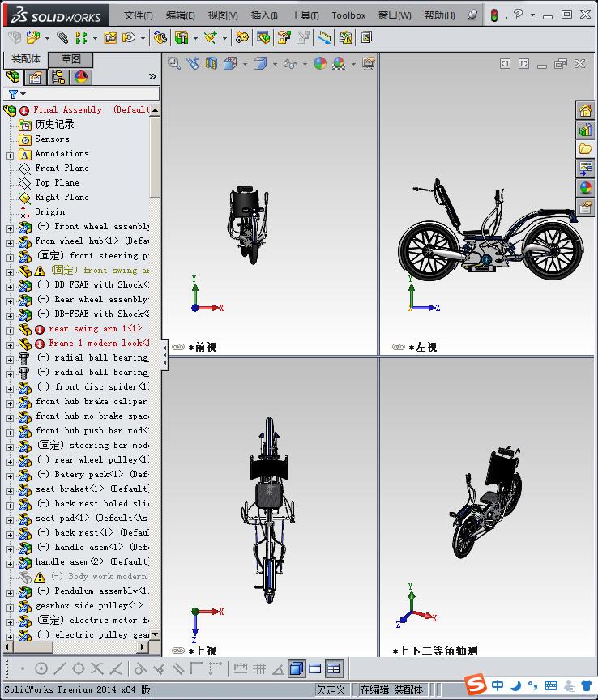Select the Move Component tool
Viewport: 598px width, 700px height.
129,37
